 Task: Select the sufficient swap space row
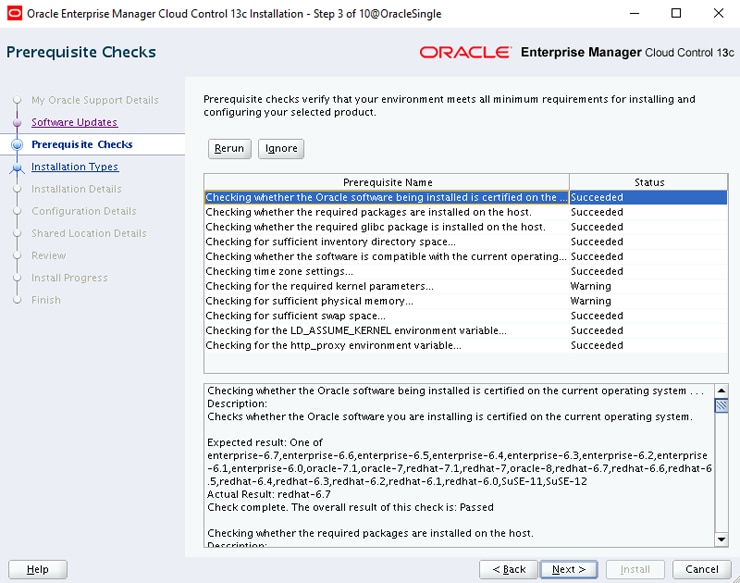[x=466, y=316]
